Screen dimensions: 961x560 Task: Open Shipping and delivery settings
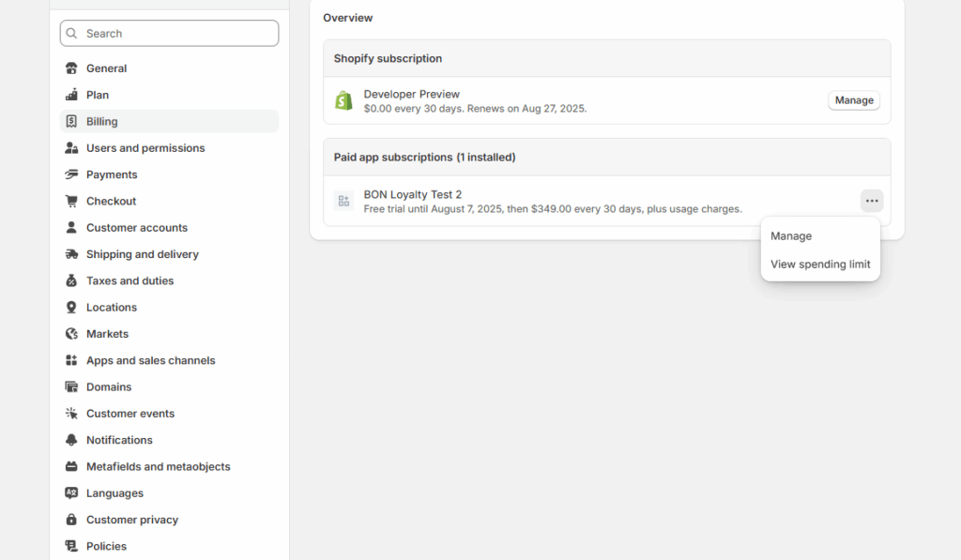[170, 254]
